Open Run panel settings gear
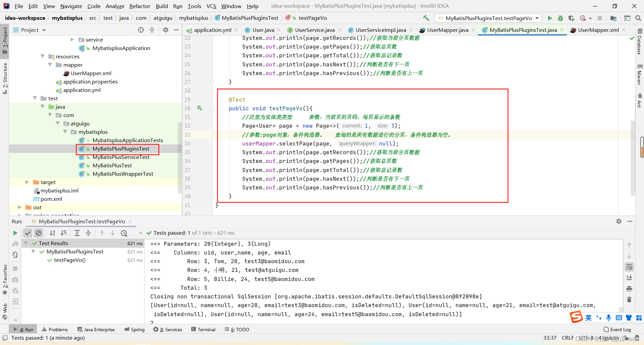 pos(619,221)
